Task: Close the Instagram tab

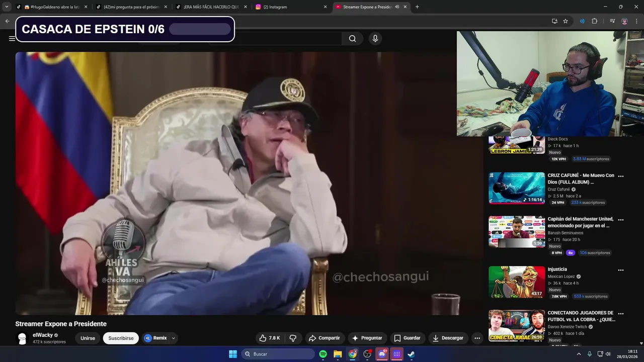Action: 325,7
